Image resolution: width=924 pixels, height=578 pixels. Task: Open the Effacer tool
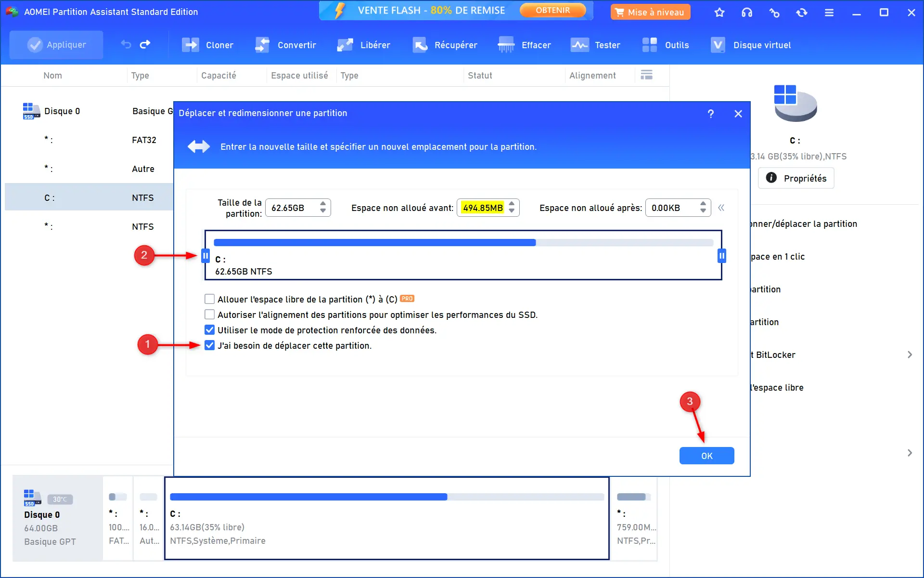tap(524, 45)
